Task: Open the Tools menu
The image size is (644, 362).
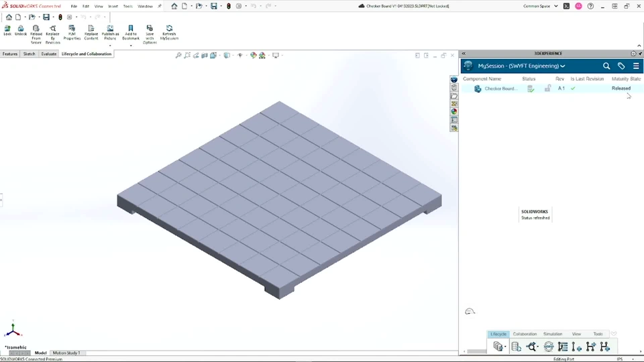Action: [x=127, y=6]
